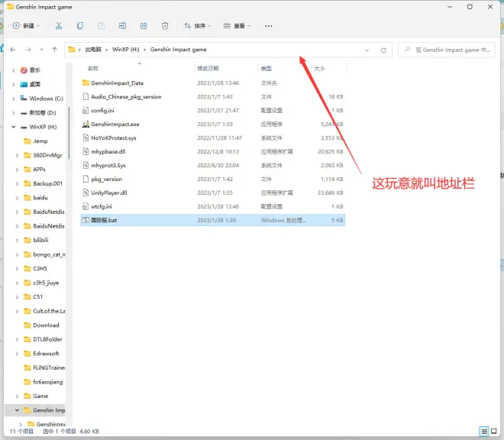Click the Cut scissors icon in toolbar
504x440 pixels.
(59, 26)
